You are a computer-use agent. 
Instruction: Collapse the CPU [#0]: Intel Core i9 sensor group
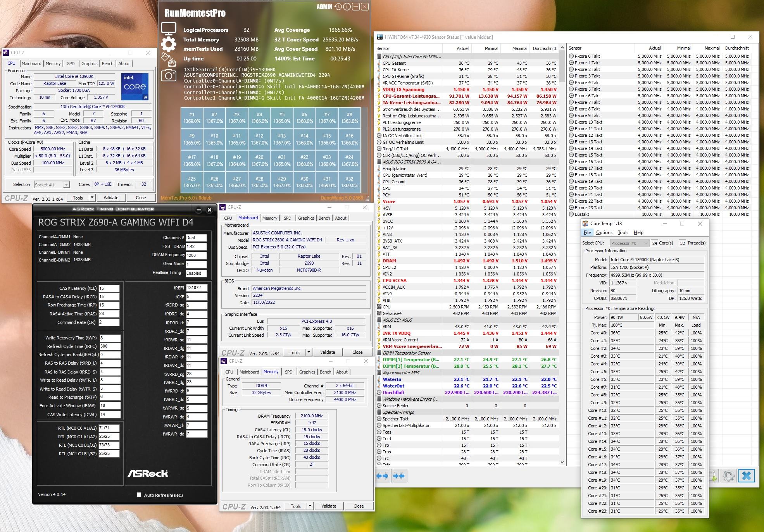[x=379, y=57]
